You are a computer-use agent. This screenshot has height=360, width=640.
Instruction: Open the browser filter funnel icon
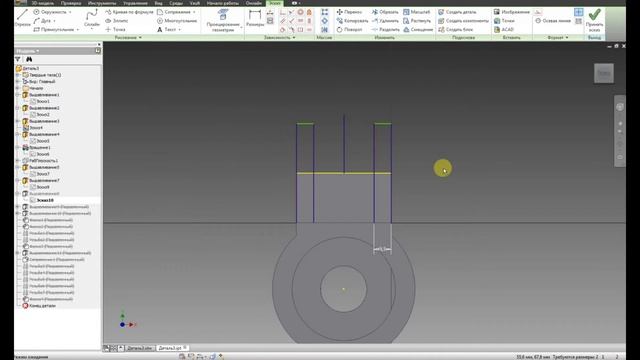18,60
